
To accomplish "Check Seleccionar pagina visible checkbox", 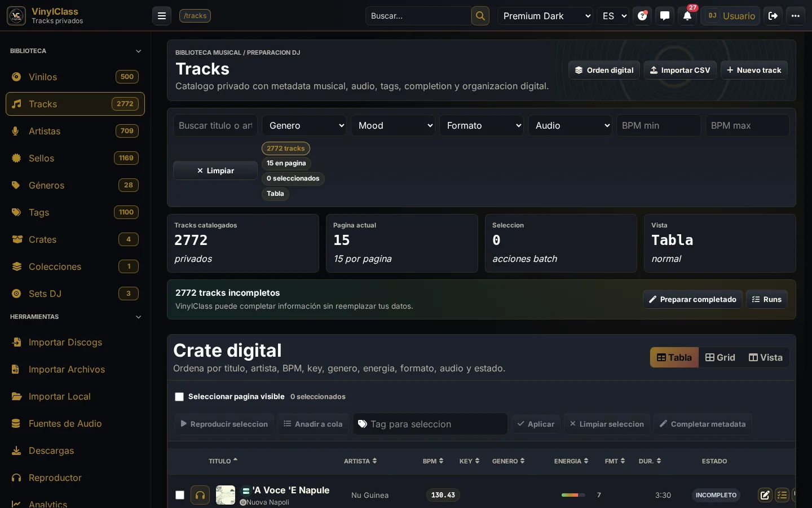I will click(179, 397).
